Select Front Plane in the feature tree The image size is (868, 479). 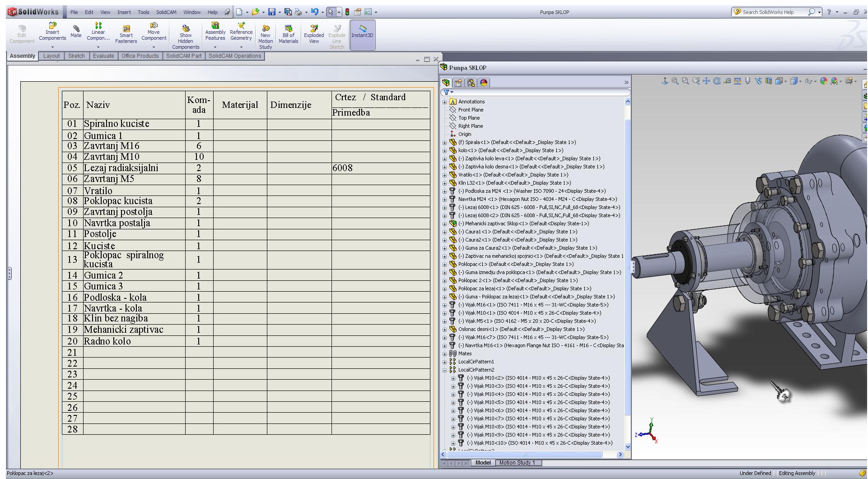(x=471, y=110)
